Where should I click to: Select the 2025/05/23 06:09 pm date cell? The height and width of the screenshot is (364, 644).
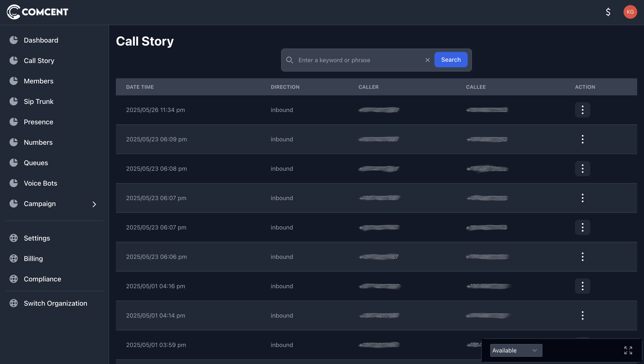pos(156,139)
